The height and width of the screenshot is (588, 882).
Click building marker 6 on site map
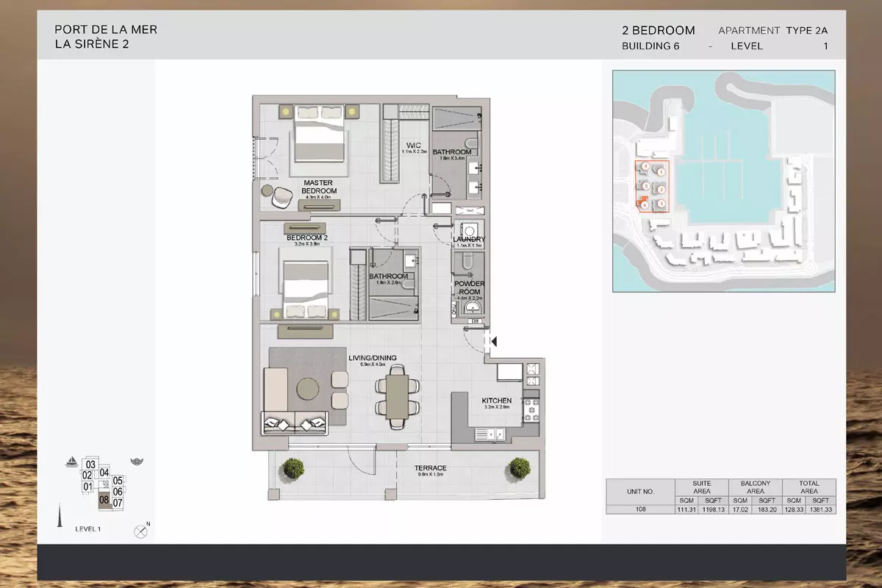click(x=645, y=206)
